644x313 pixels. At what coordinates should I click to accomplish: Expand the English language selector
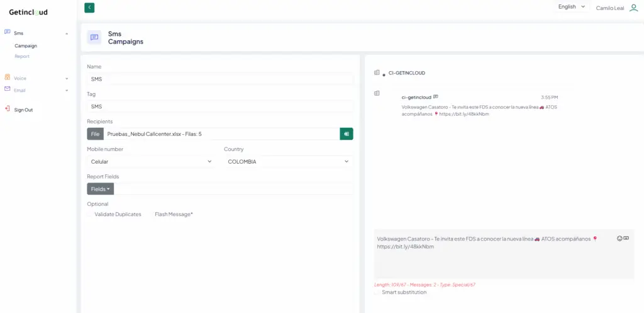[571, 7]
